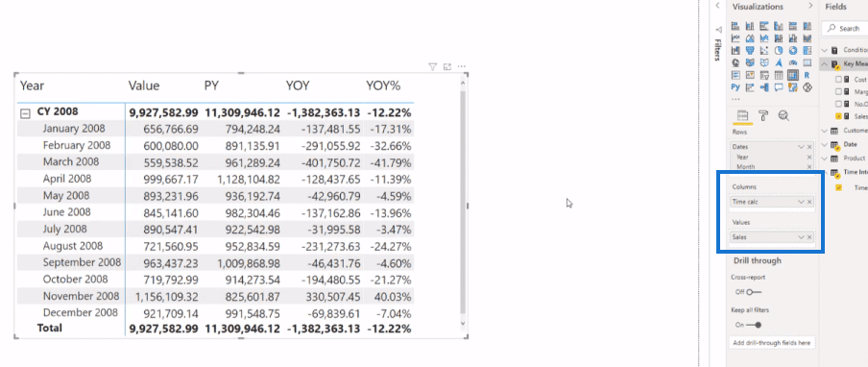Open the Time calc field dropdown arrow
Screen dimensions: 868x367
pyautogui.click(x=801, y=202)
